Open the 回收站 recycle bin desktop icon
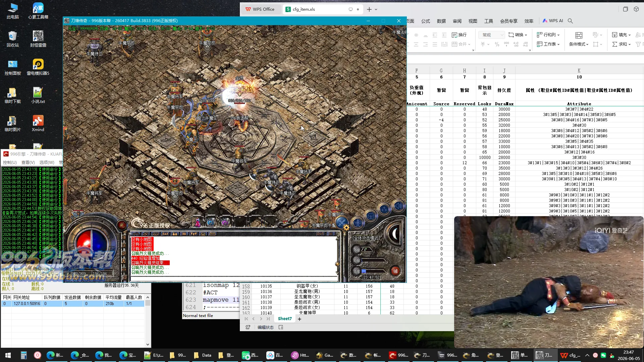This screenshot has height=362, width=644. (x=13, y=39)
